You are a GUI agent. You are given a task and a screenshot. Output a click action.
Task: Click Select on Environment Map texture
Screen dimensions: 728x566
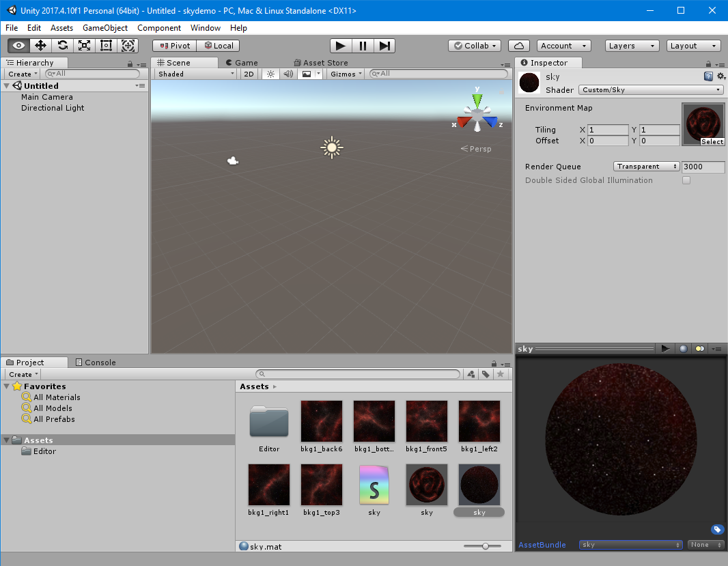712,141
